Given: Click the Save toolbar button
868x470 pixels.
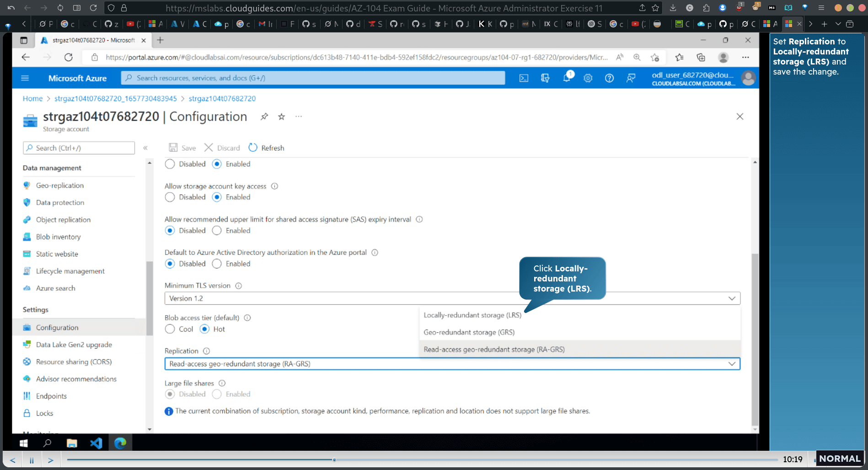Looking at the screenshot, I should coord(182,148).
